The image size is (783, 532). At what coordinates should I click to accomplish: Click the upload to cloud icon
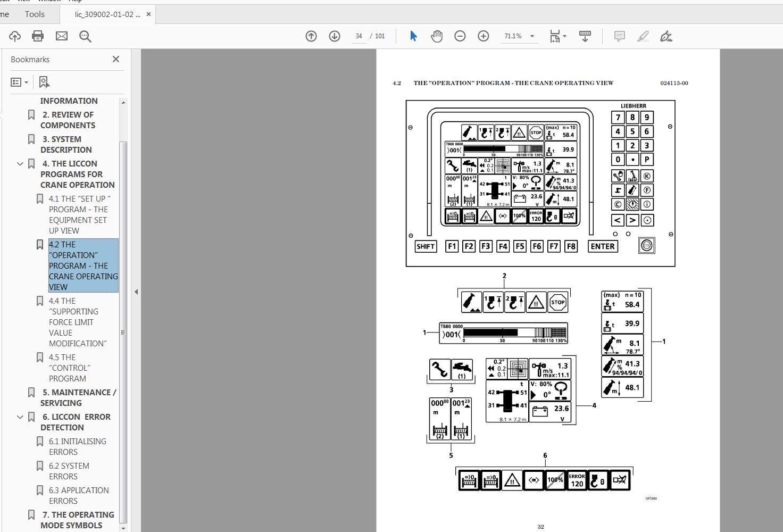click(14, 36)
